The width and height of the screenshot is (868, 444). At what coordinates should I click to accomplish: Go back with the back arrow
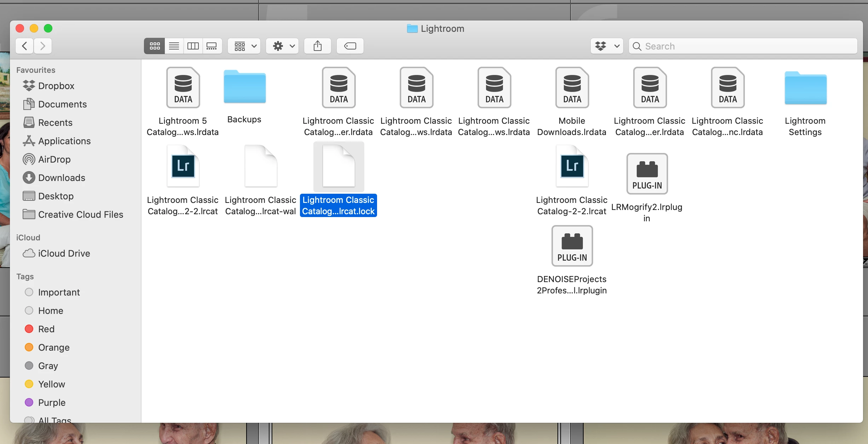click(x=24, y=46)
